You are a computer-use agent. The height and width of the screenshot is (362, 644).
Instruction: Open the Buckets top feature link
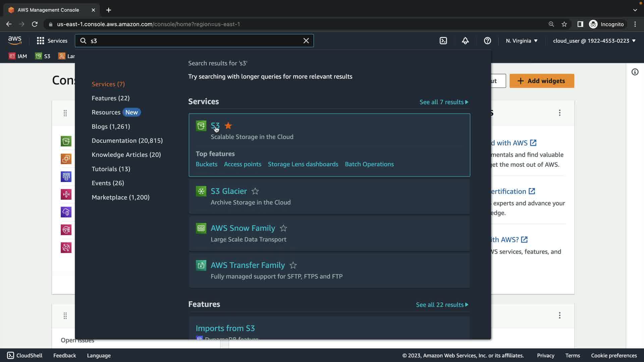click(x=206, y=164)
